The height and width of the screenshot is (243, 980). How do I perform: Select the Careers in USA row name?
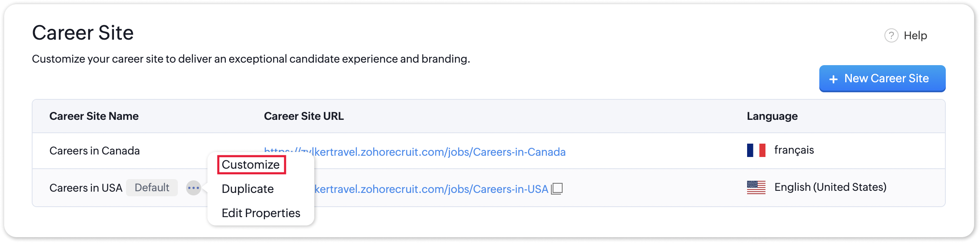coord(86,188)
